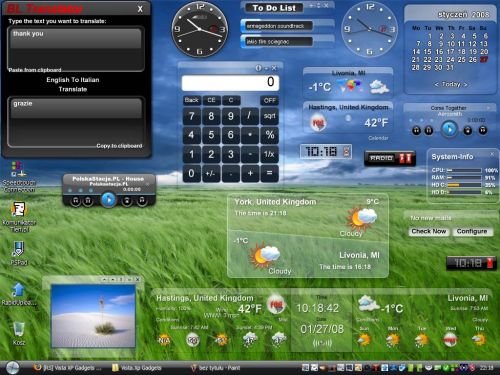Viewport: 500px width, 375px height.
Task: Switch to the bez tytułu - Paint taskbar item
Action: pyautogui.click(x=216, y=368)
